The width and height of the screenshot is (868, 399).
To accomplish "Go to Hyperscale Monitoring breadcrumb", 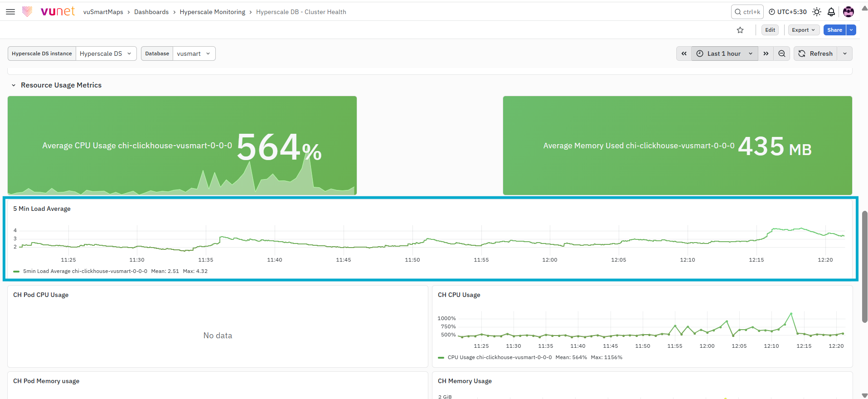I will tap(213, 12).
